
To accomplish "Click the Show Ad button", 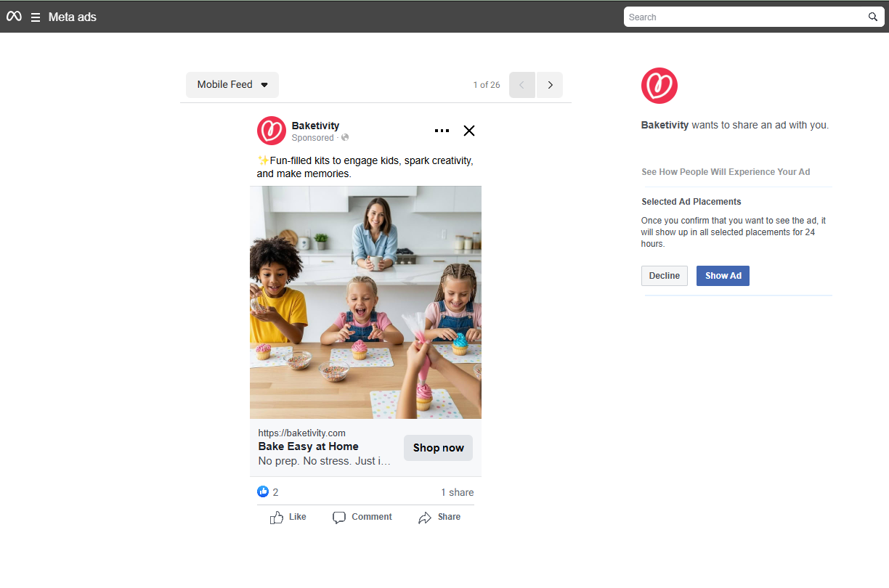I will [723, 276].
